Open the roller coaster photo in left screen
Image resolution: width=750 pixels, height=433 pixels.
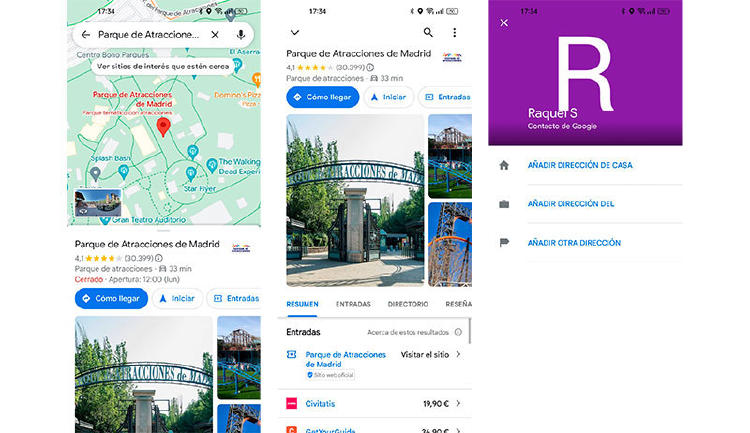tap(239, 357)
